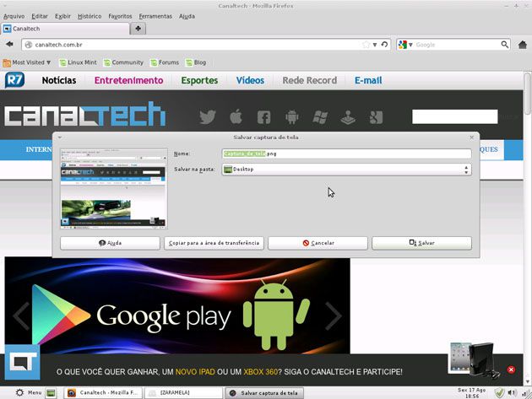Open the Blog bookmark
The width and height of the screenshot is (532, 399).
196,62
